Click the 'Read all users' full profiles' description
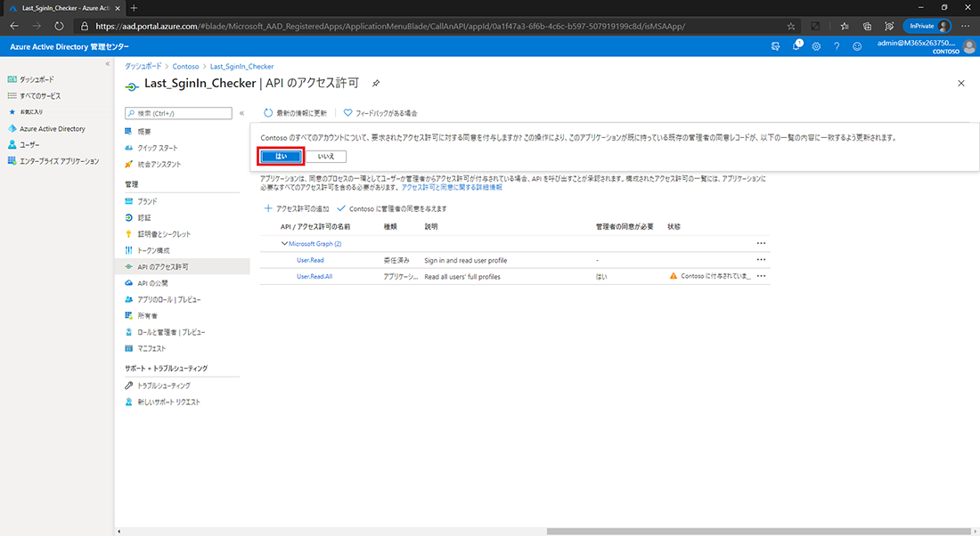 462,277
